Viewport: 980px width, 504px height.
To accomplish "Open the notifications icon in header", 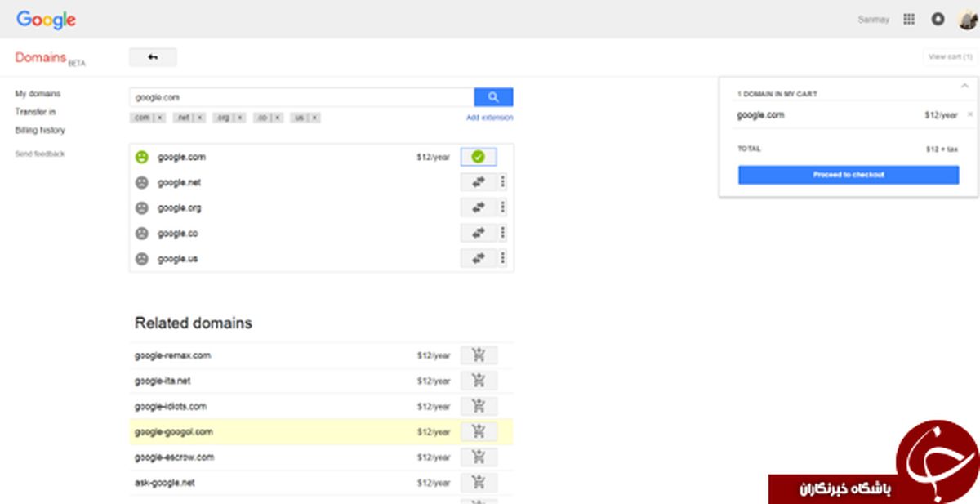I will 938,19.
